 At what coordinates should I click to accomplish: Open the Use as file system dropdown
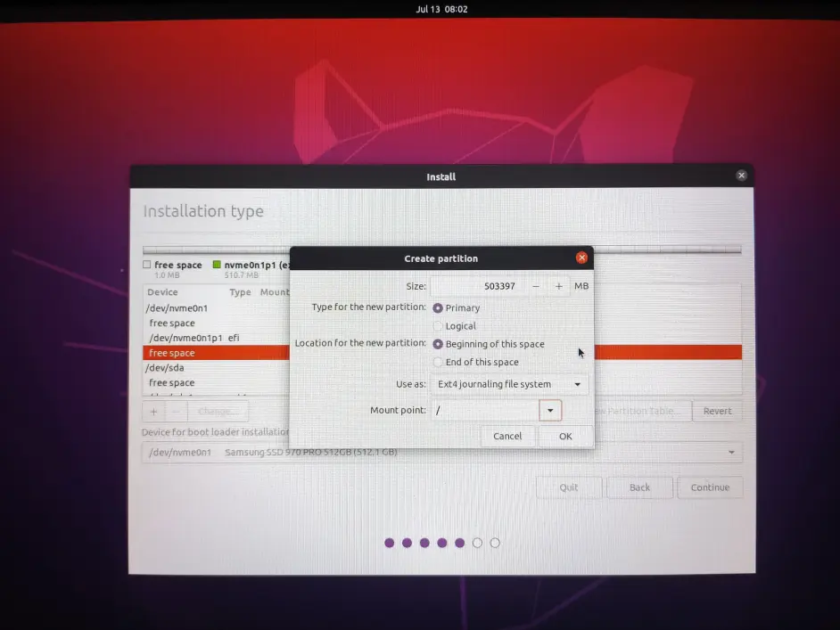(x=509, y=384)
